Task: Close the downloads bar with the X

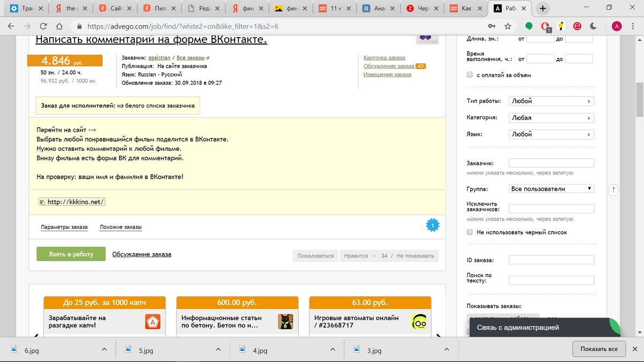Action: (x=634, y=349)
